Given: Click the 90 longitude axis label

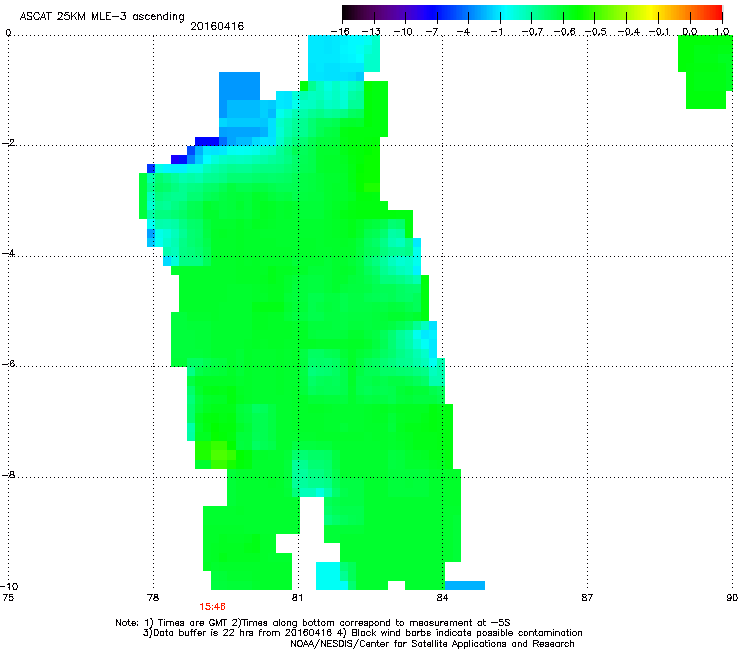Looking at the screenshot, I should pyautogui.click(x=732, y=598).
